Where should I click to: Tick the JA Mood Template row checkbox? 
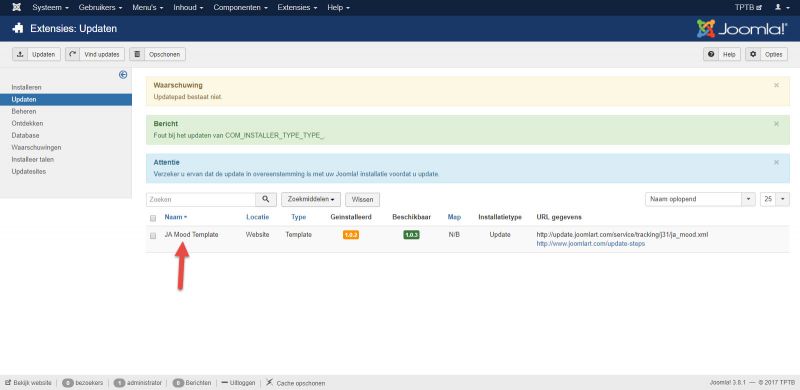(153, 236)
